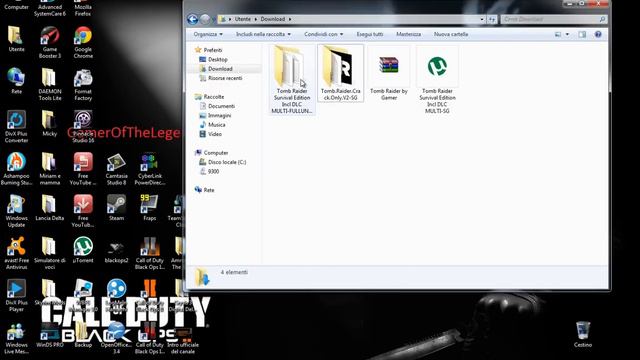Click the Masterizza toolbar button

(x=409, y=34)
